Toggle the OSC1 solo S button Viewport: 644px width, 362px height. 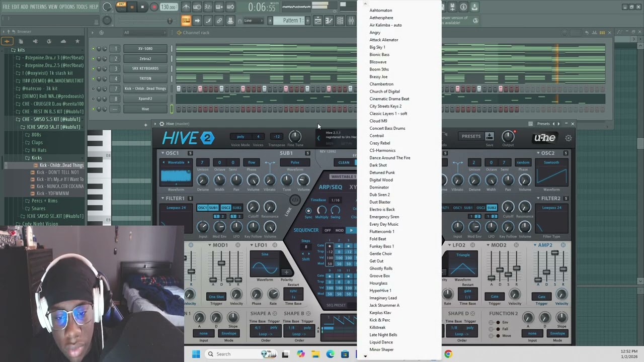tap(190, 153)
